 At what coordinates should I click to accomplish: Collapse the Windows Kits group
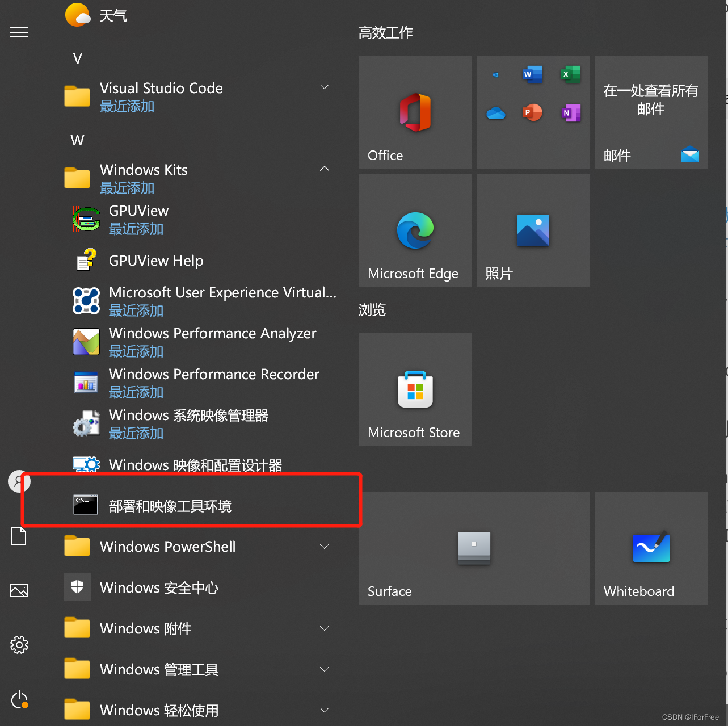[324, 169]
